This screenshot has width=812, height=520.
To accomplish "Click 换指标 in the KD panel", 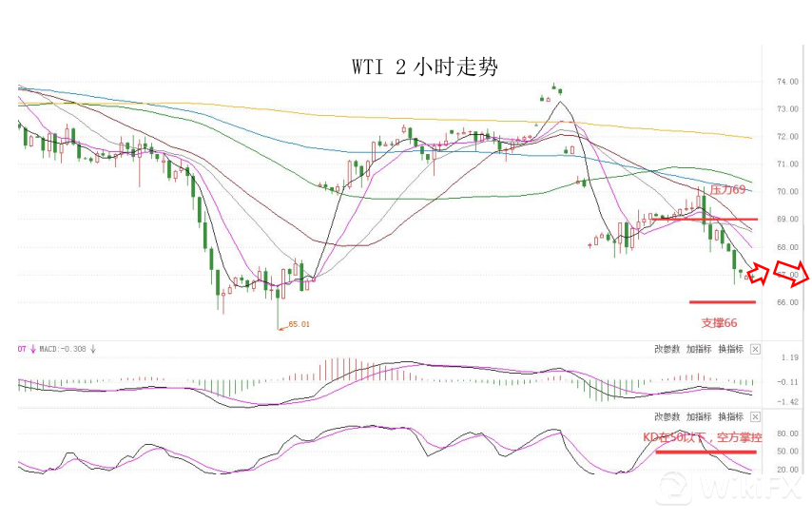I will pos(729,417).
